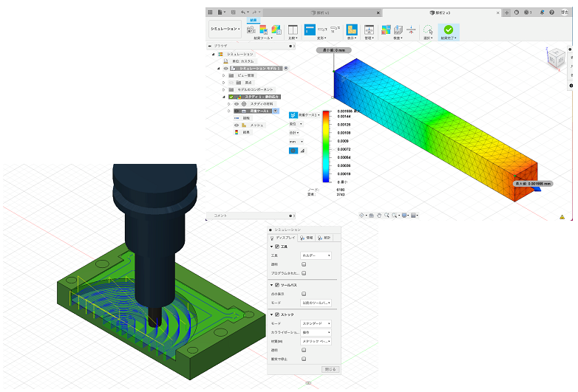578x392 pixels.
Task: Open a new design tab with plus
Action: coord(506,13)
